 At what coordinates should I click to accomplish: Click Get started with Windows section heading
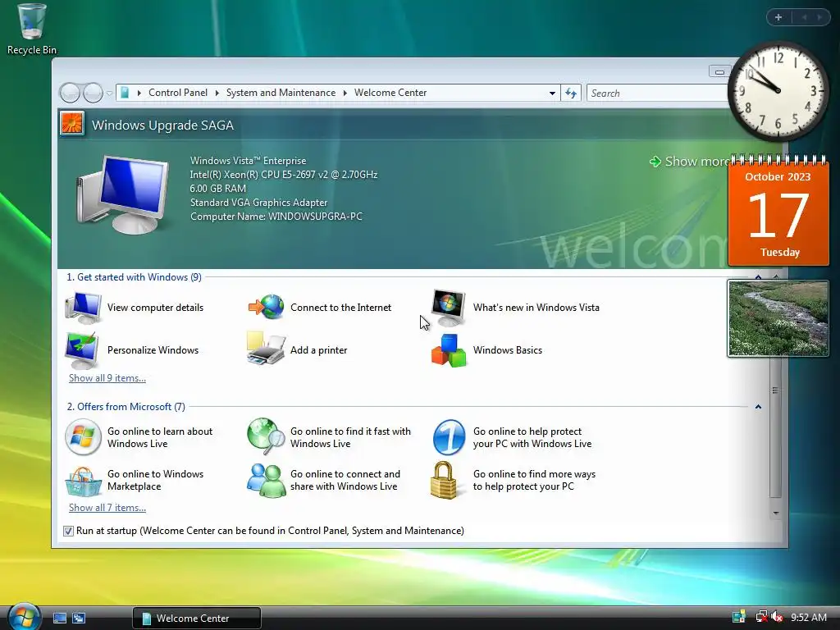(134, 277)
